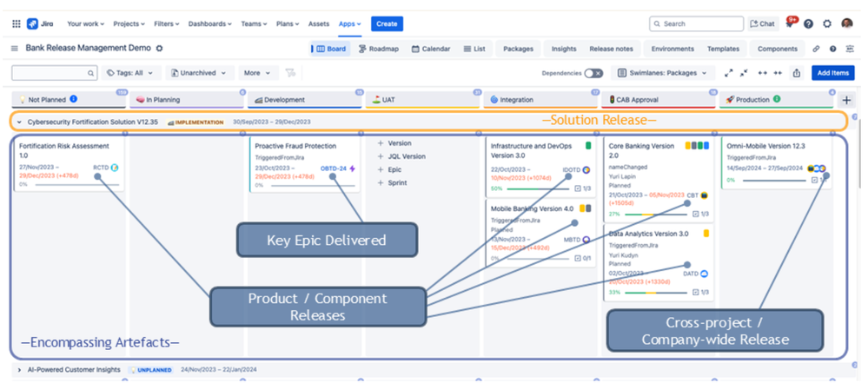This screenshot has width=868, height=383.
Task: Open the Chat button
Action: point(763,23)
